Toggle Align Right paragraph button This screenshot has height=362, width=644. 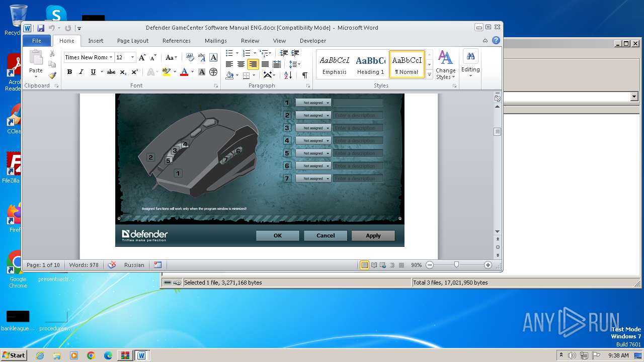coord(253,64)
